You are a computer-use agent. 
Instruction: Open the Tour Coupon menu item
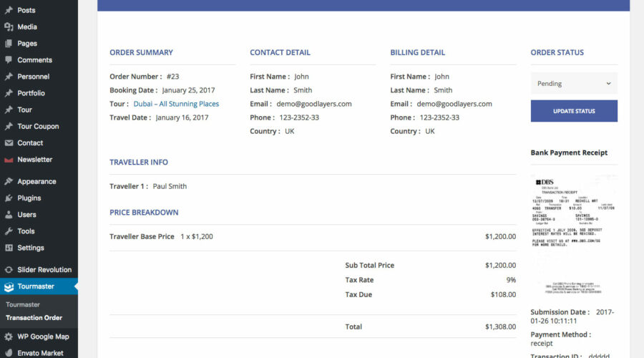tap(38, 127)
